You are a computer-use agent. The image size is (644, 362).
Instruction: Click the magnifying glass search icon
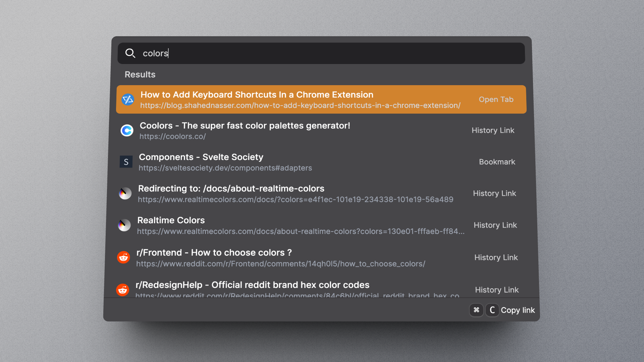click(x=130, y=53)
